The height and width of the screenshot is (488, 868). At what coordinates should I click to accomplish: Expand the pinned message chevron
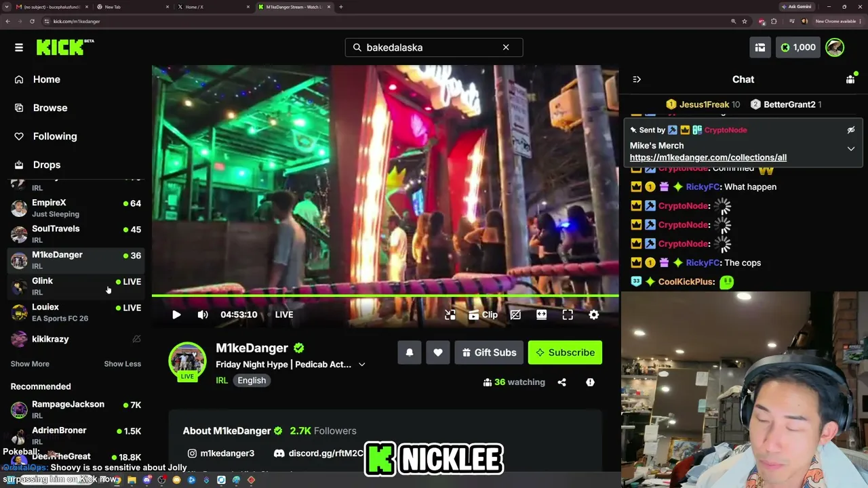click(x=851, y=149)
